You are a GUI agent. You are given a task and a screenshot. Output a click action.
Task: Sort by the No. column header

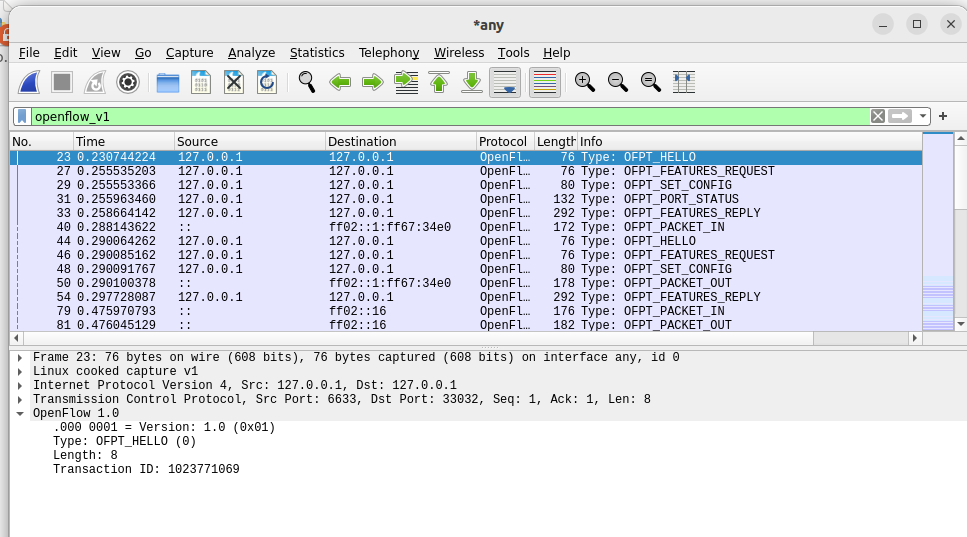pos(42,142)
